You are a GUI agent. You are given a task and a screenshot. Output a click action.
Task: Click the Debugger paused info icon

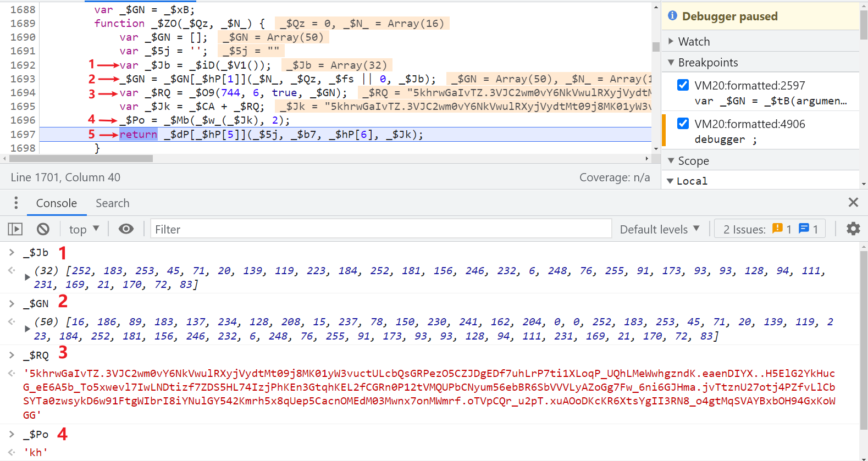coord(672,15)
